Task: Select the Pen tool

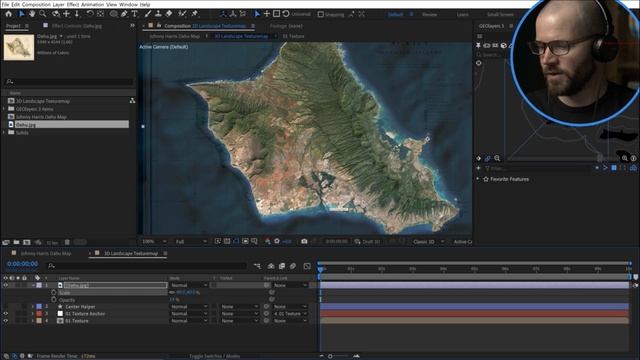Action: (124, 14)
